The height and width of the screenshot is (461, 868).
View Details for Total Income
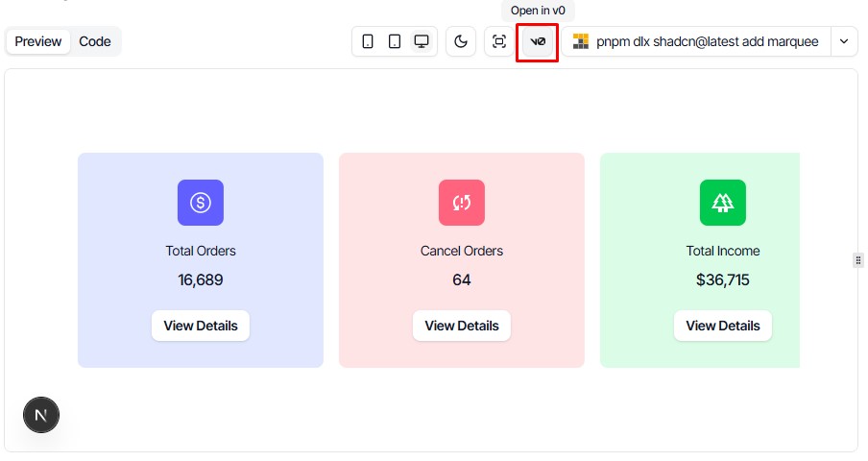[723, 326]
